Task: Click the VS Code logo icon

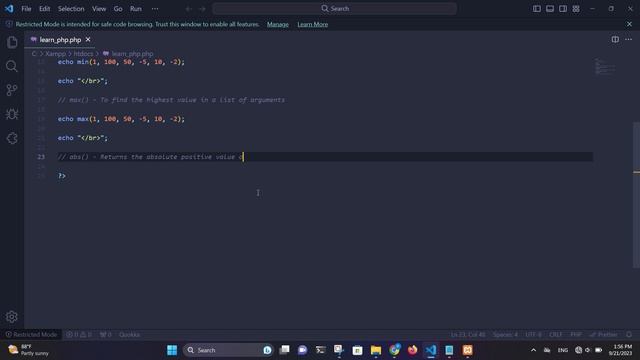Action: click(9, 9)
